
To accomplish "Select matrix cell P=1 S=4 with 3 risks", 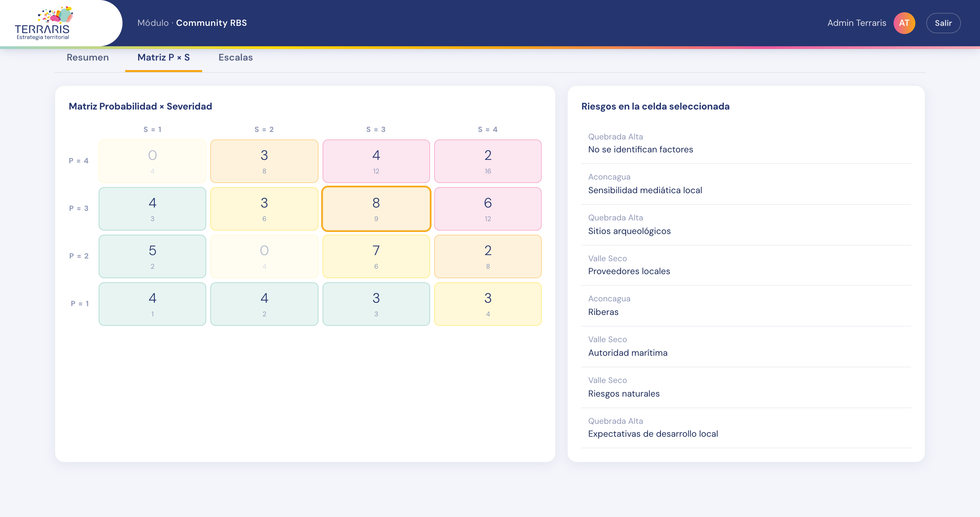I will click(x=487, y=304).
